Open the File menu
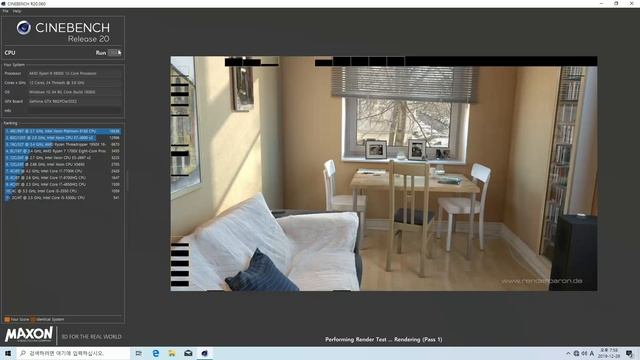This screenshot has height=360, width=640. pos(5,11)
